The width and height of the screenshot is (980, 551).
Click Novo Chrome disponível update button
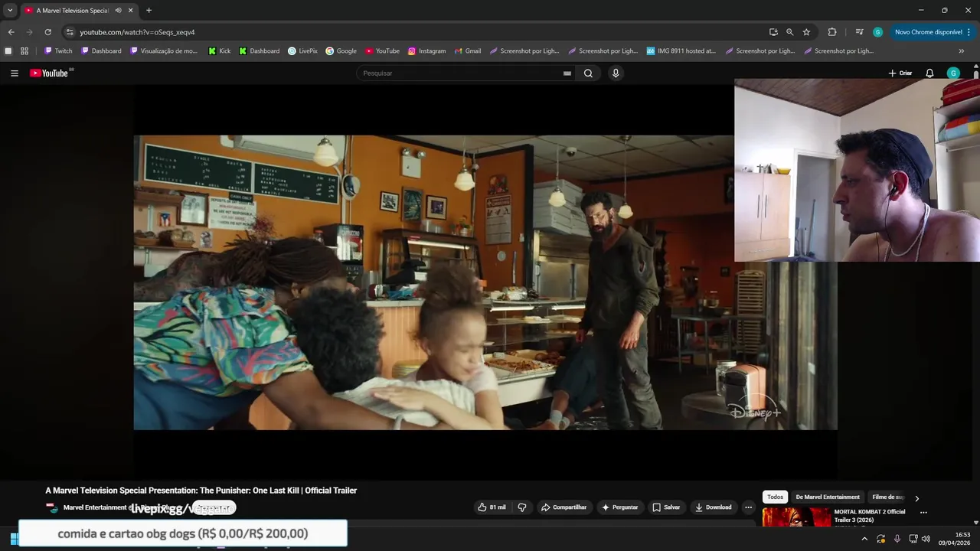(x=928, y=32)
